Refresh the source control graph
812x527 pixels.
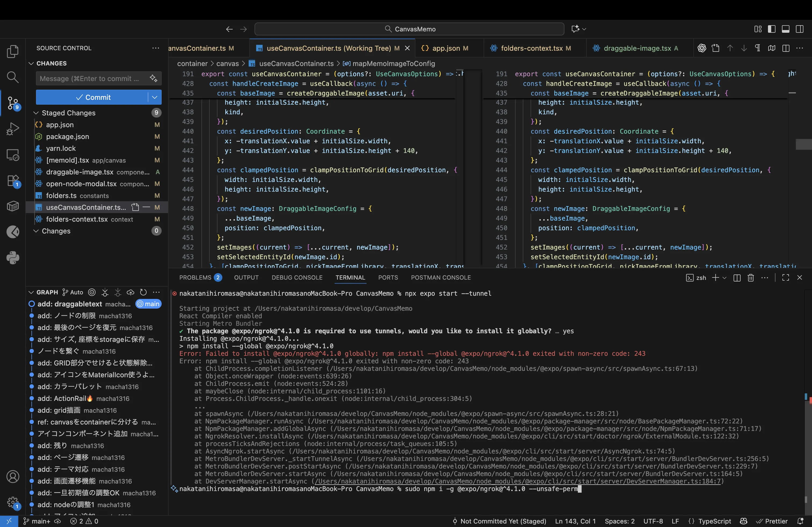coord(143,292)
